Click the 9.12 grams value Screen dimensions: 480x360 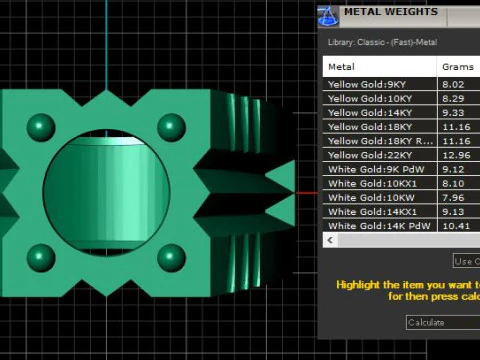[453, 169]
